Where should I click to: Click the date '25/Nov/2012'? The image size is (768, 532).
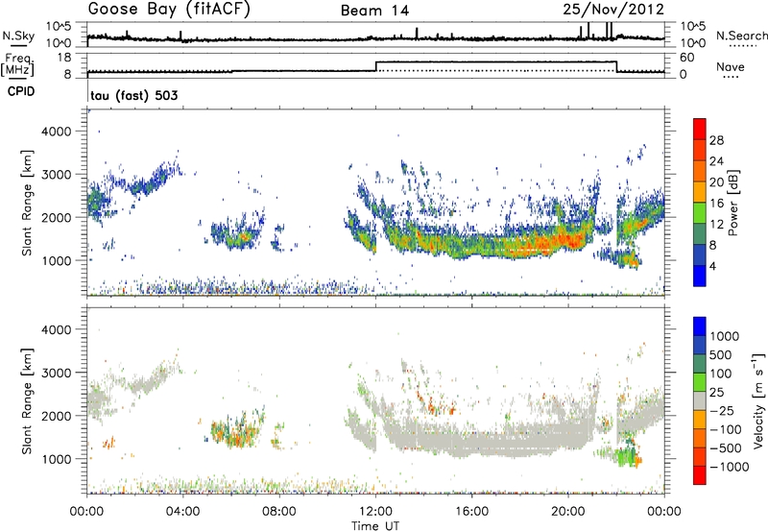pos(613,10)
